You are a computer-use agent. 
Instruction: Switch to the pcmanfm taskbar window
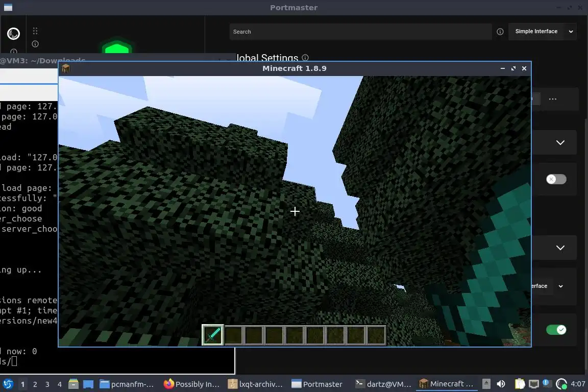[127, 384]
